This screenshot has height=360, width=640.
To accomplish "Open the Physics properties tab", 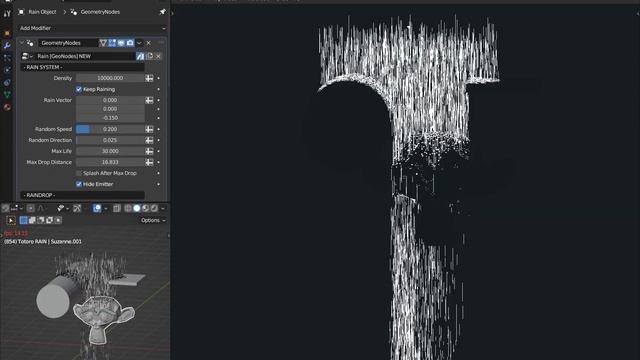I will [x=7, y=70].
